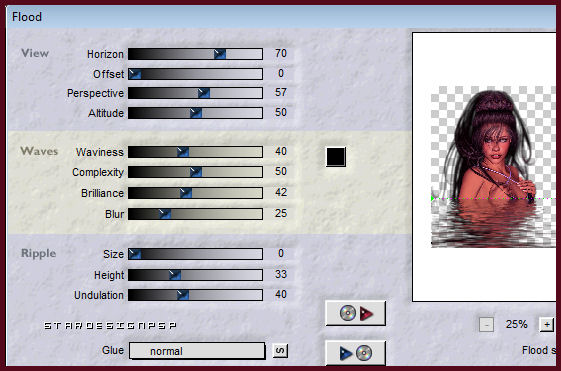This screenshot has width=561, height=371.
Task: Click the green horizon marker in preview
Action: click(x=433, y=198)
